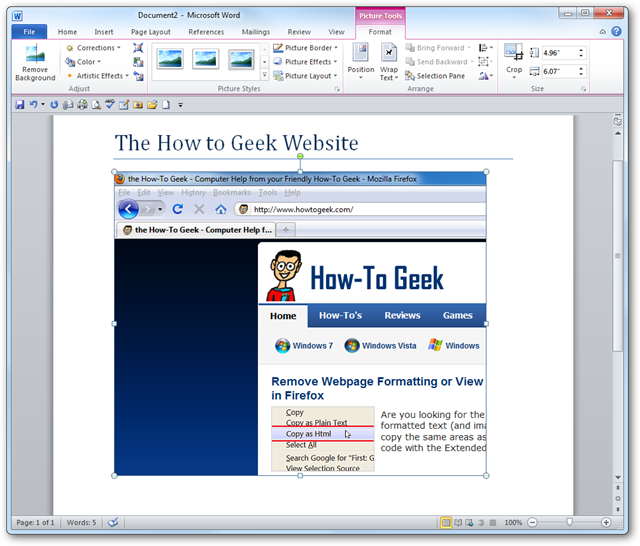Switch to Full Screen Reading view
Screen dimensions: 640x546
[458, 522]
